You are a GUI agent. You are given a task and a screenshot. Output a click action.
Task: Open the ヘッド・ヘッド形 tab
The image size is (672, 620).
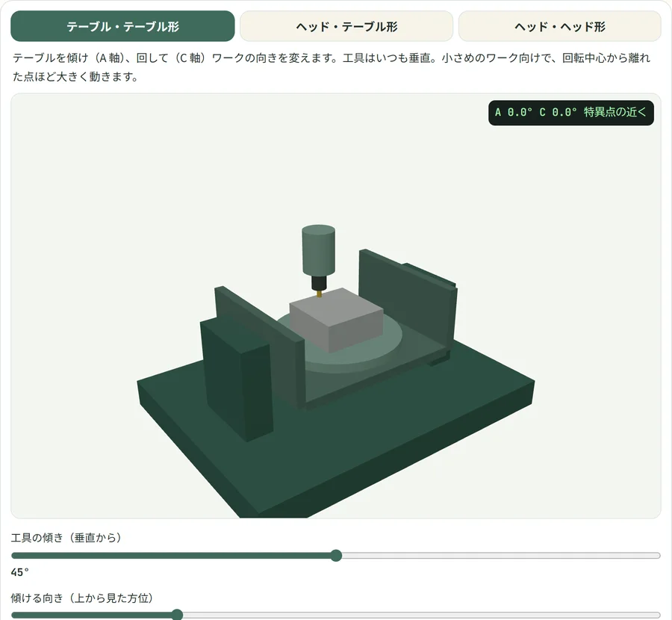pyautogui.click(x=560, y=27)
